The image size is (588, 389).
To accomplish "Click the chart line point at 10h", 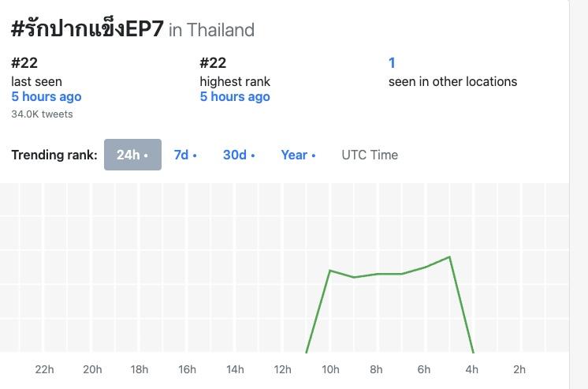I will [x=330, y=271].
